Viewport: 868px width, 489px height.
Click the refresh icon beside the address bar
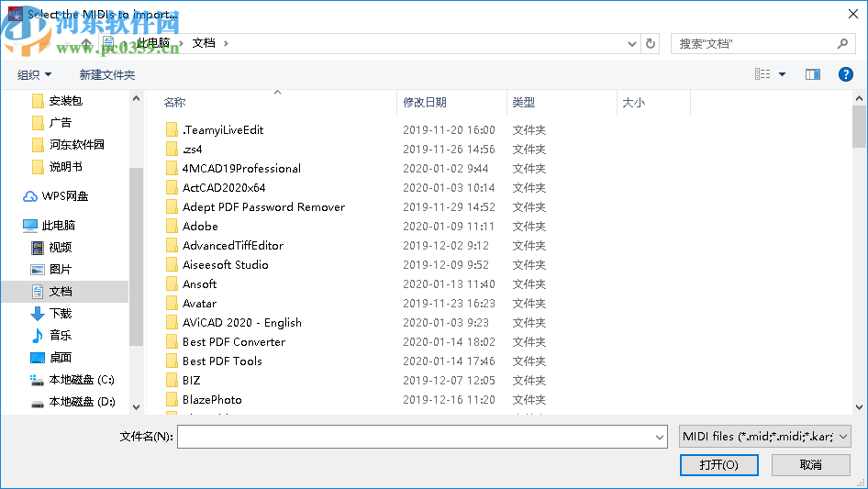coord(651,43)
